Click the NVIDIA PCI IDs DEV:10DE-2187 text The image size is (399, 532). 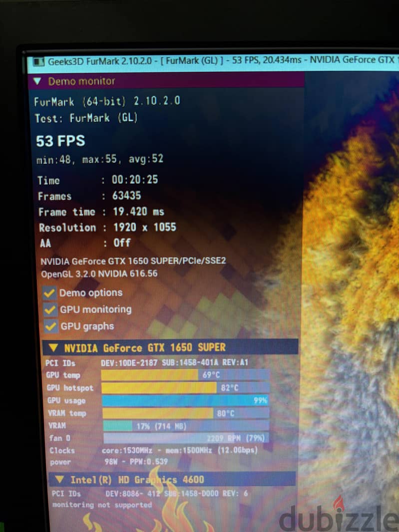click(x=175, y=363)
